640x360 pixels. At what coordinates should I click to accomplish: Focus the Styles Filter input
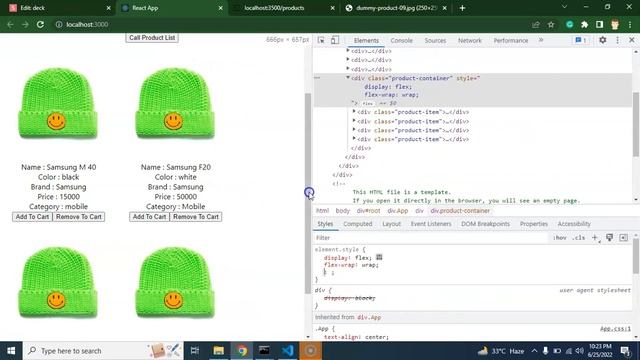pos(431,238)
